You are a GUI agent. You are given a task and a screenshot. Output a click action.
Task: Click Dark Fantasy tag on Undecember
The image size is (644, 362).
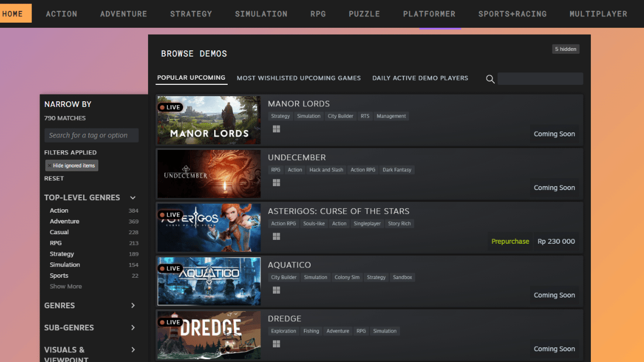coord(397,170)
